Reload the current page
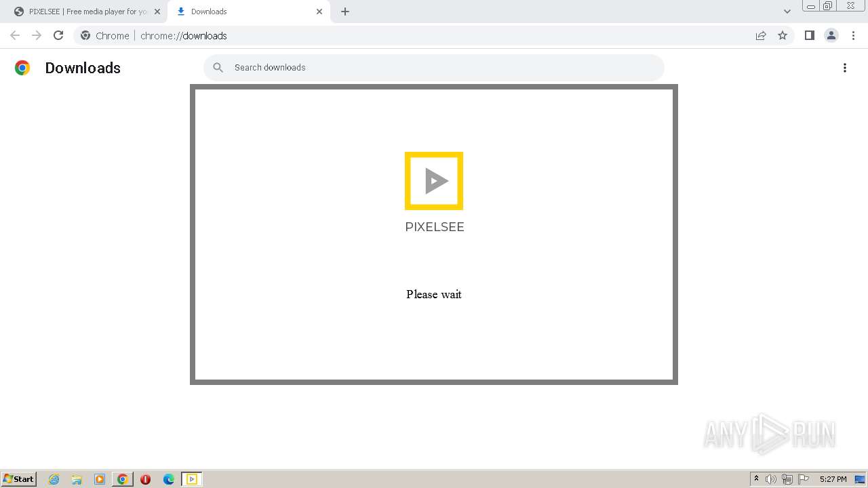 point(58,35)
